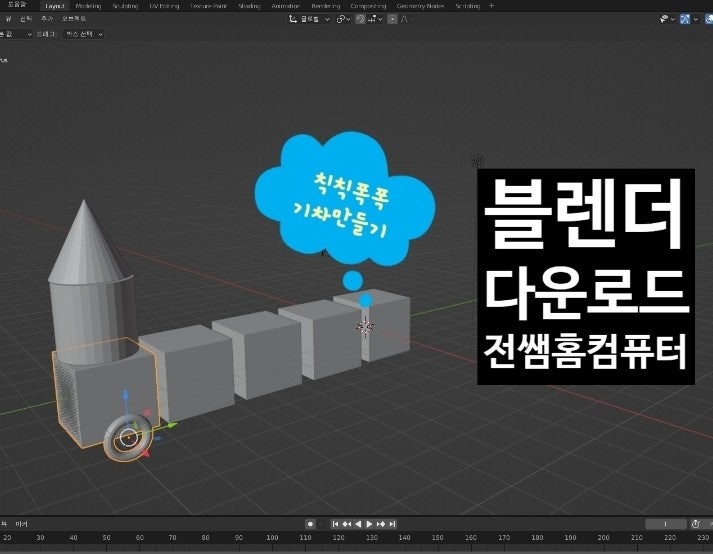Image resolution: width=713 pixels, height=554 pixels.
Task: Jump to the start frame
Action: point(335,524)
